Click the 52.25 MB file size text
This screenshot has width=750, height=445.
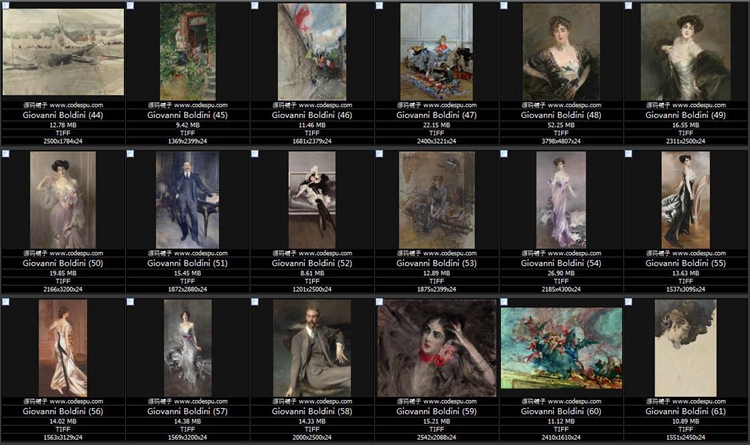561,125
